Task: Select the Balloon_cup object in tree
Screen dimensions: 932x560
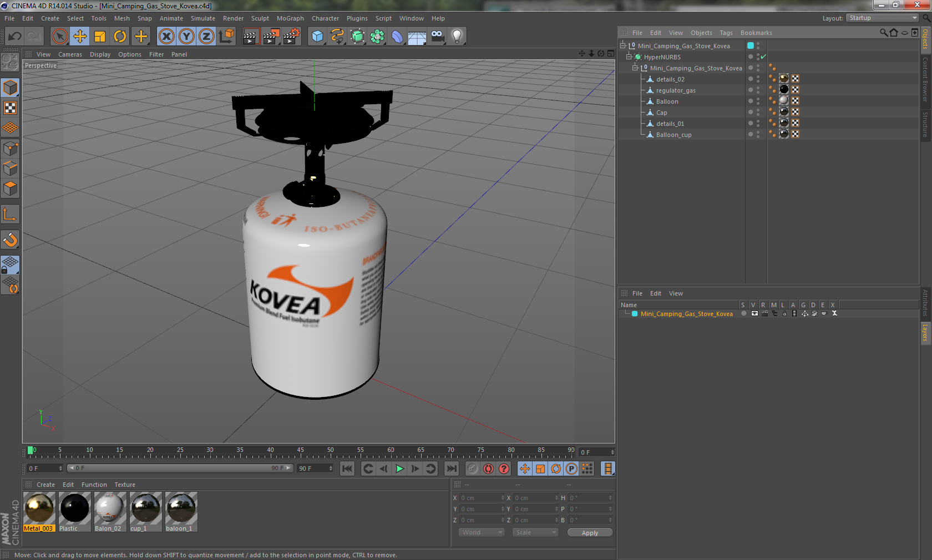Action: (673, 135)
